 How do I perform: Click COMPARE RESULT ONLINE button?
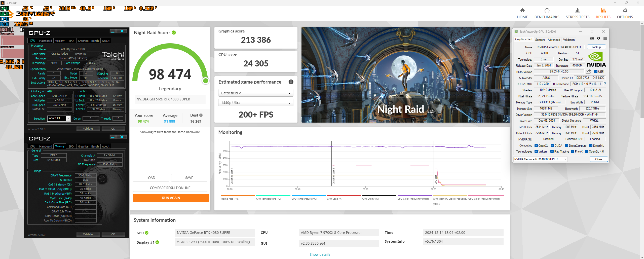pyautogui.click(x=170, y=188)
